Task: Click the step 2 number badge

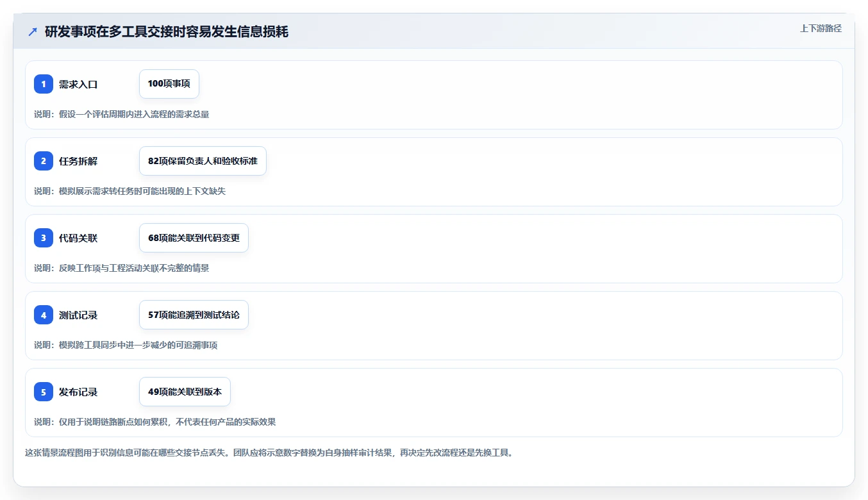Action: tap(44, 161)
